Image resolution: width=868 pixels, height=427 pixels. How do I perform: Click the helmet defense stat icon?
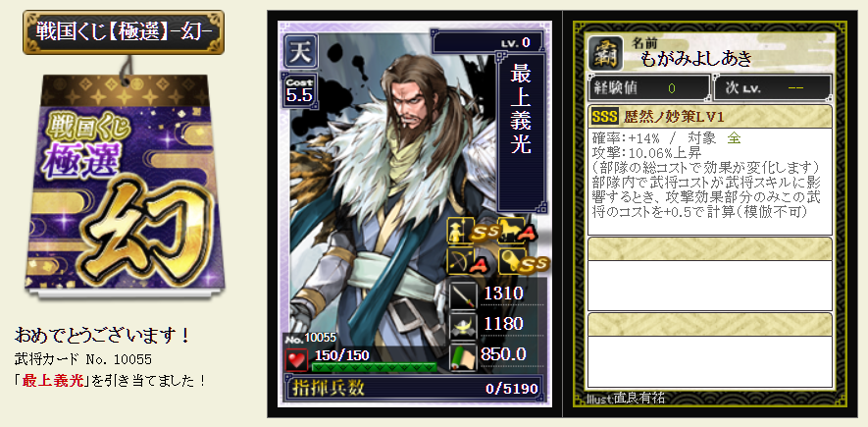click(464, 326)
